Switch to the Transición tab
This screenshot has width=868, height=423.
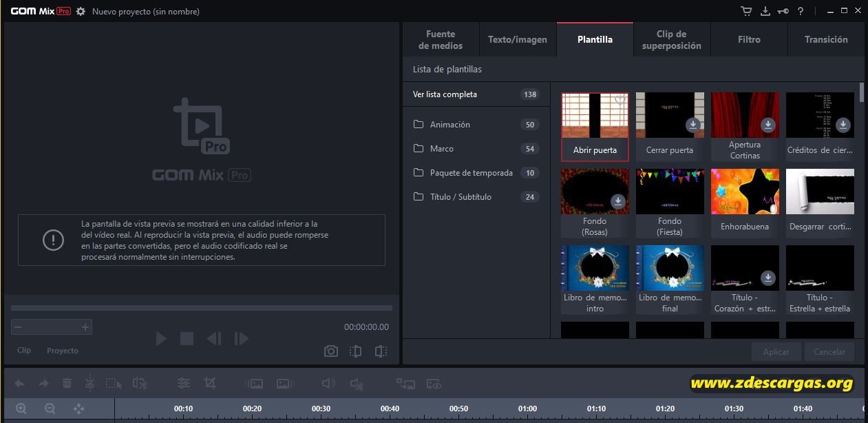pyautogui.click(x=826, y=39)
